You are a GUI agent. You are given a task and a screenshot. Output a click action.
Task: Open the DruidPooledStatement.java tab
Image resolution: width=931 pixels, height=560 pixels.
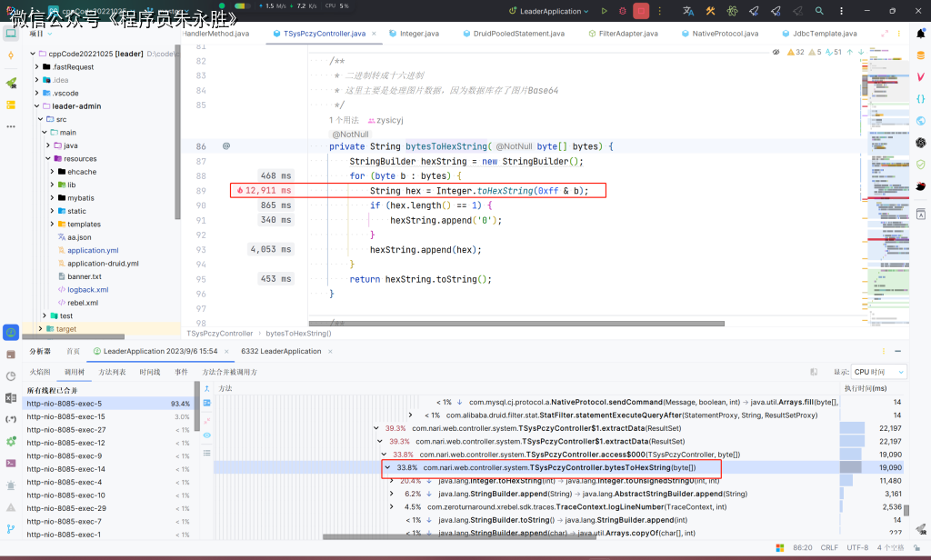[x=515, y=34]
